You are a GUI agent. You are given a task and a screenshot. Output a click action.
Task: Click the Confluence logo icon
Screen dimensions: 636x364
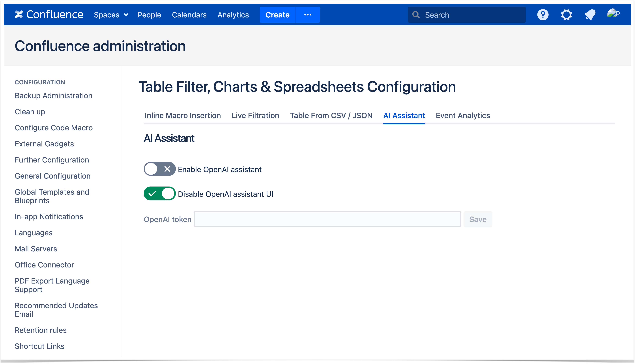pos(19,15)
